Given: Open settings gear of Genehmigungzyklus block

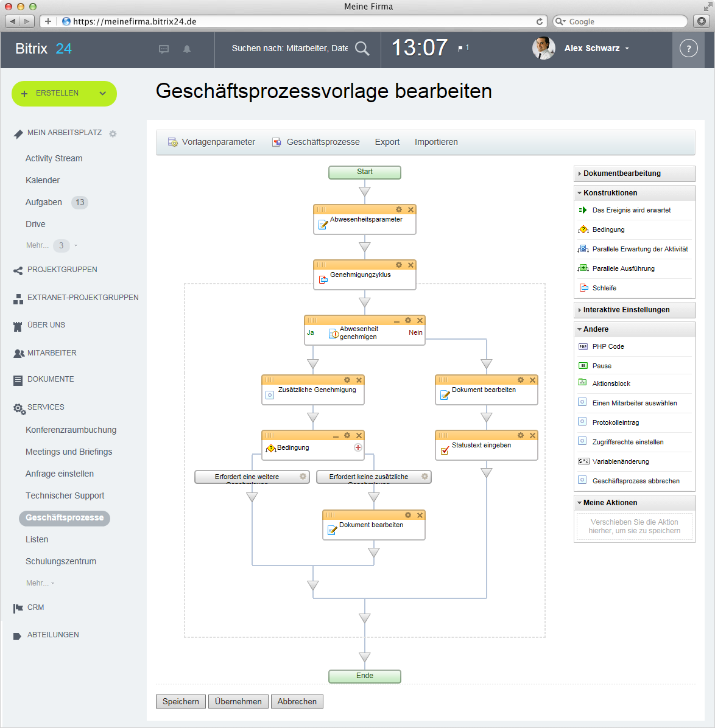Looking at the screenshot, I should [399, 265].
